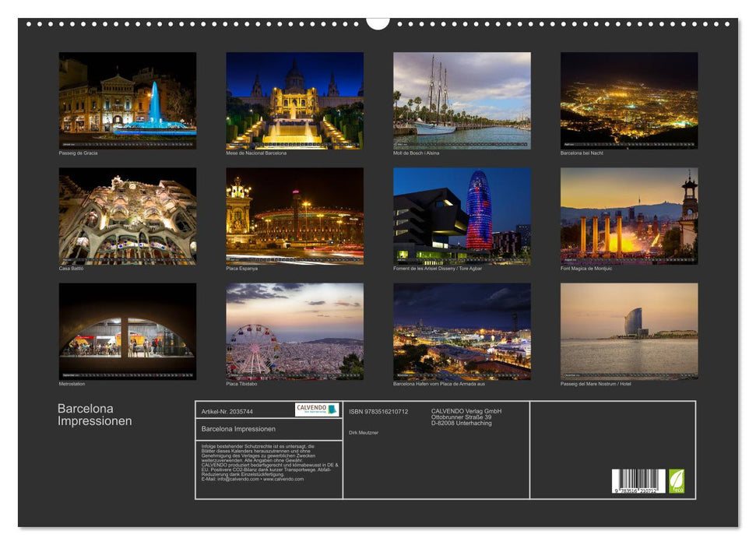Open the Mese de Nacional Barcelona image
This screenshot has height=545, width=756.
(x=293, y=100)
